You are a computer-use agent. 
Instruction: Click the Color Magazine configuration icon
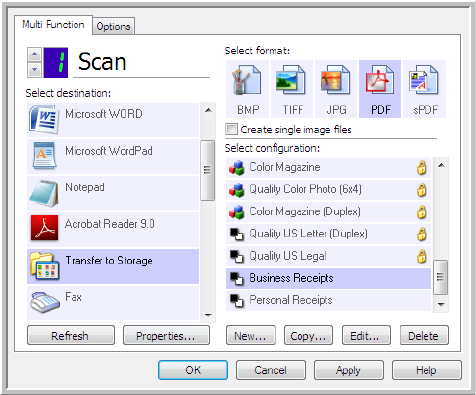tap(237, 168)
